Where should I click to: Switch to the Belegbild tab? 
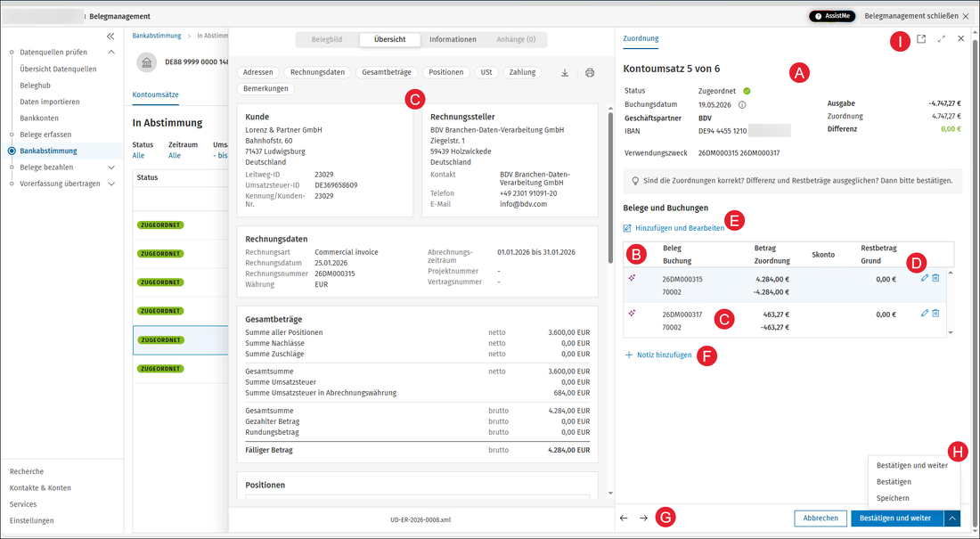click(x=327, y=39)
